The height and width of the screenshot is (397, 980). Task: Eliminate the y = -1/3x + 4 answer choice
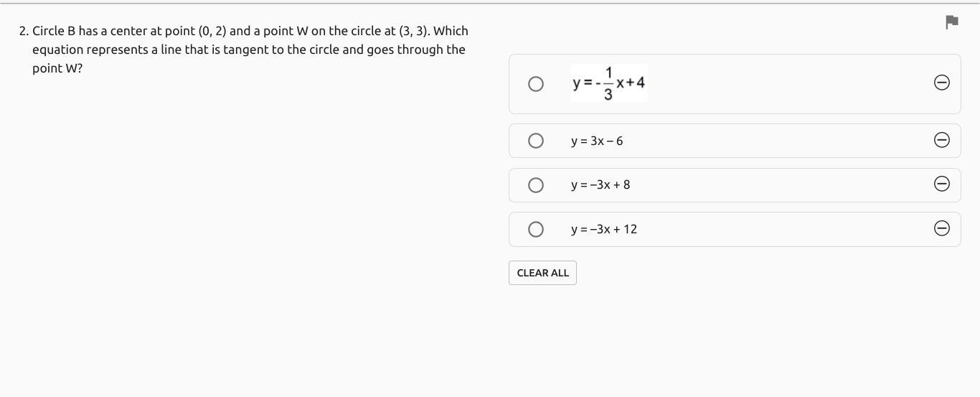942,83
